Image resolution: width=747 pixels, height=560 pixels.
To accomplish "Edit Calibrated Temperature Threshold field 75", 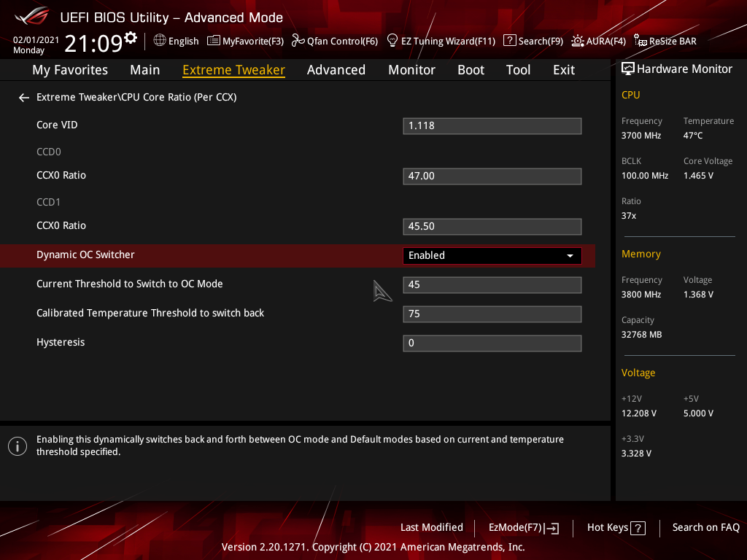I will pyautogui.click(x=492, y=314).
